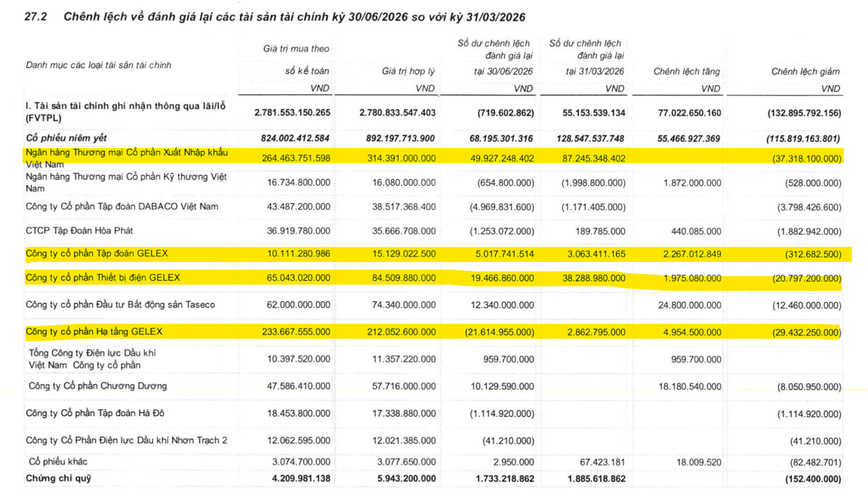Select the value 68.195.301.316
Screen dimensions: 868x496
tap(501, 138)
